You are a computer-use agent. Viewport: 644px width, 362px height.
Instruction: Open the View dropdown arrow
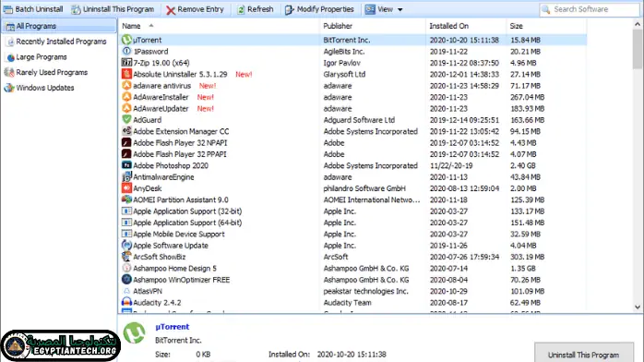tap(400, 9)
